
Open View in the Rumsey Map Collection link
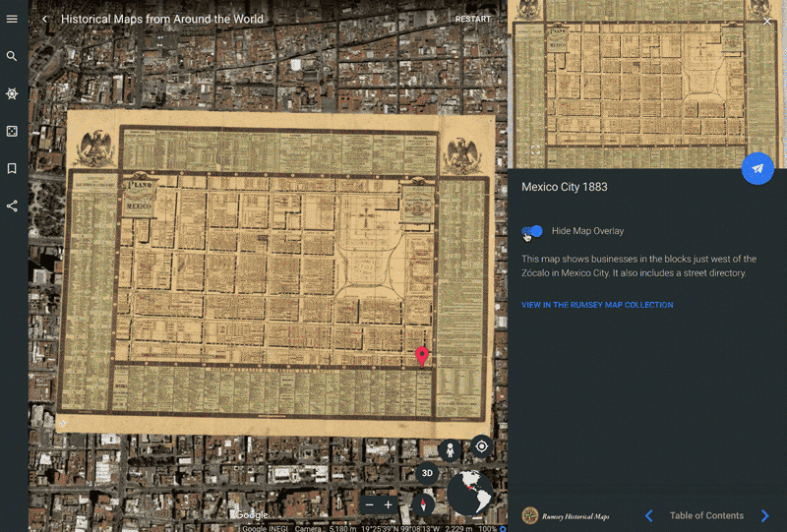[597, 305]
